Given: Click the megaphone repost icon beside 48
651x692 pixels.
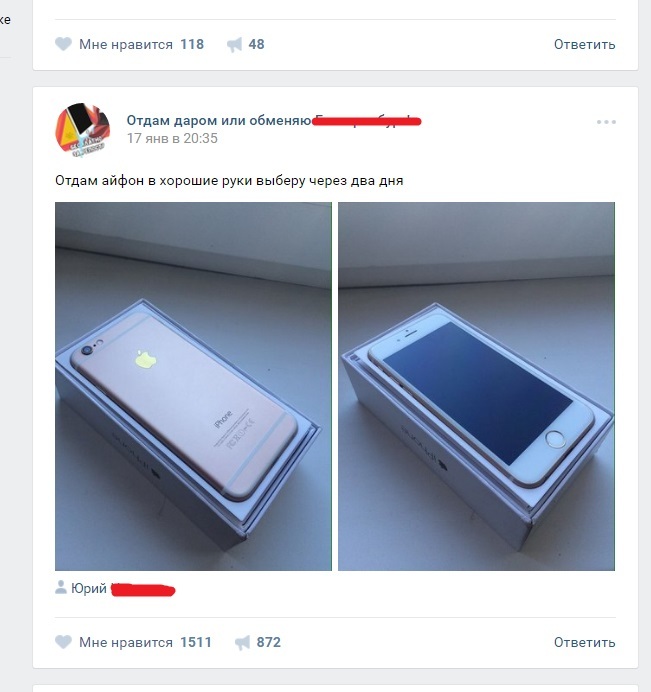Looking at the screenshot, I should point(234,45).
